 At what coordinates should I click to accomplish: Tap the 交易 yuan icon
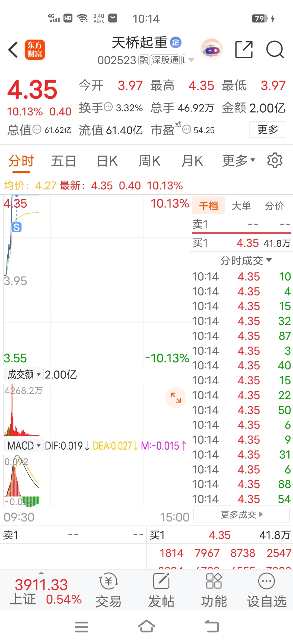[108, 581]
